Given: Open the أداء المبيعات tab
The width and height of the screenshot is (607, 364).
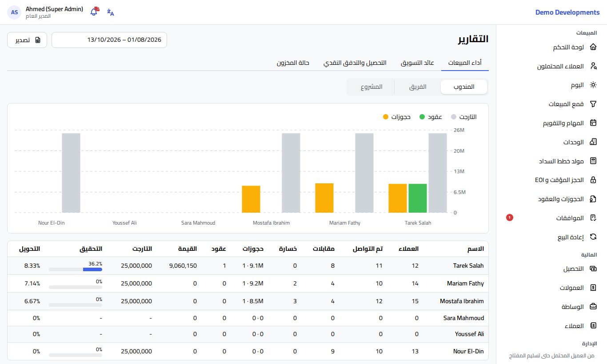Looking at the screenshot, I should pos(465,63).
